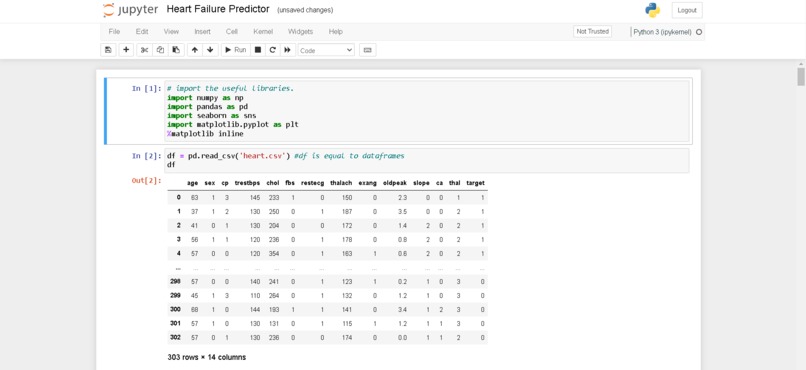Screen dimensions: 806x370
Task: Open the Cell menu
Action: (x=231, y=31)
